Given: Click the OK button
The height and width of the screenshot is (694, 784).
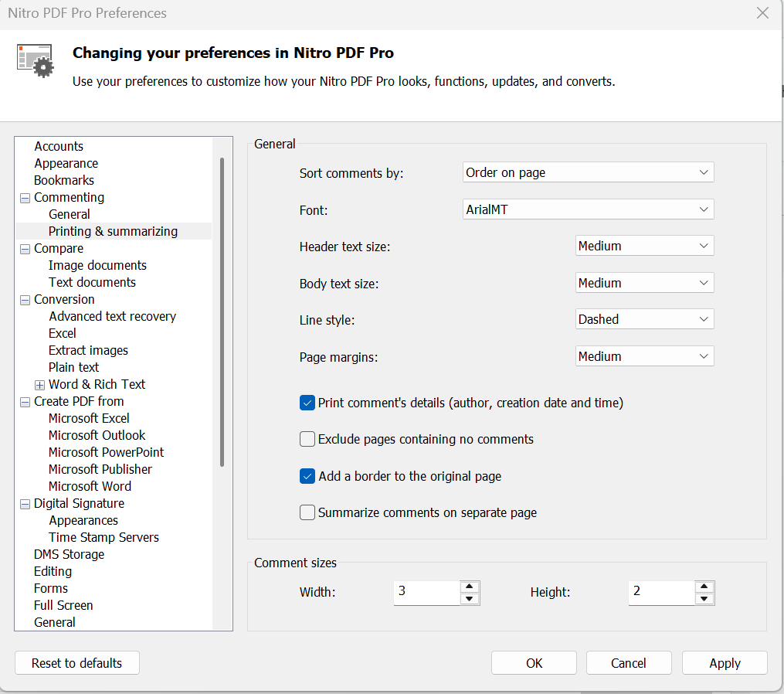Looking at the screenshot, I should (x=534, y=663).
